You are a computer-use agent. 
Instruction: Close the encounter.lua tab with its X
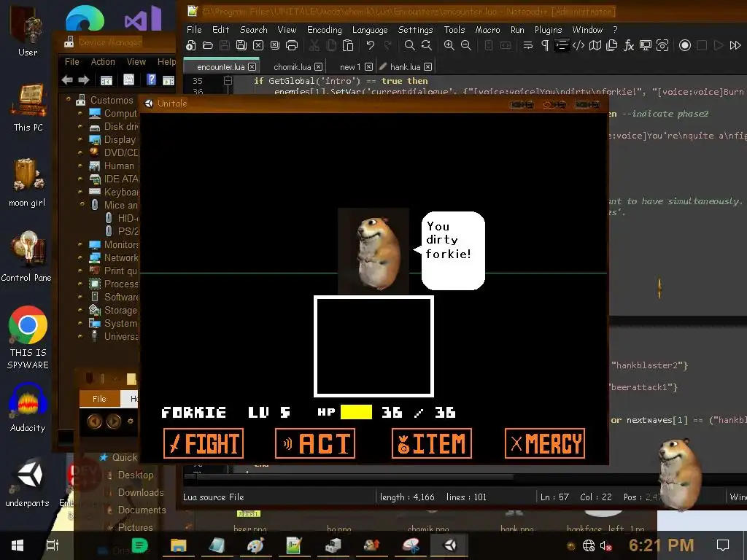coord(252,66)
